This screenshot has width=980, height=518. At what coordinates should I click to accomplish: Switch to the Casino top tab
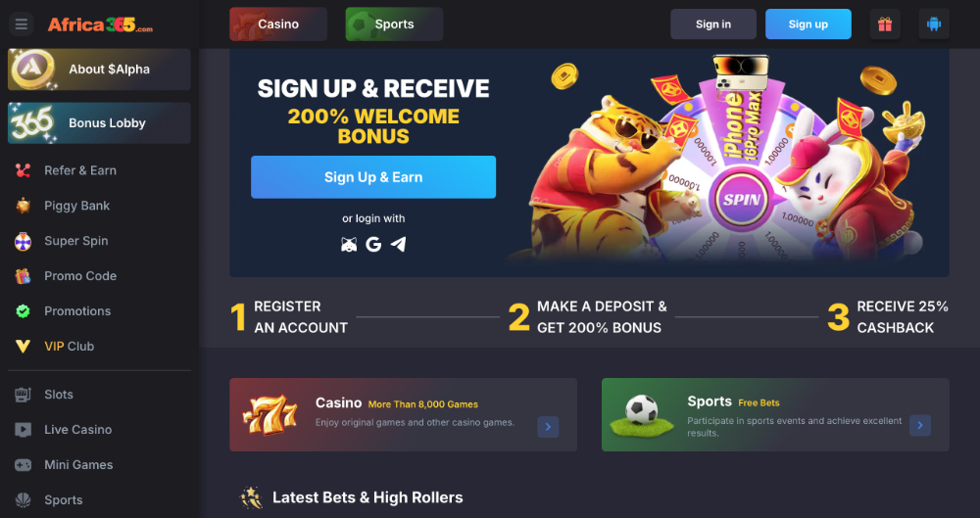(x=278, y=24)
